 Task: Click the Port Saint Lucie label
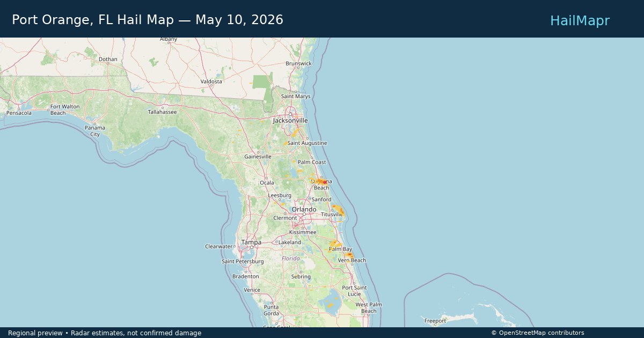coord(355,291)
